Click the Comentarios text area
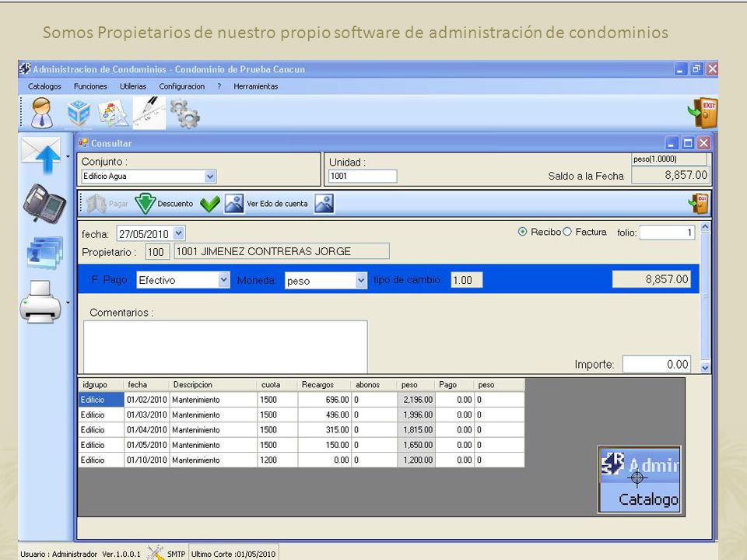The width and height of the screenshot is (747, 560). tap(226, 347)
